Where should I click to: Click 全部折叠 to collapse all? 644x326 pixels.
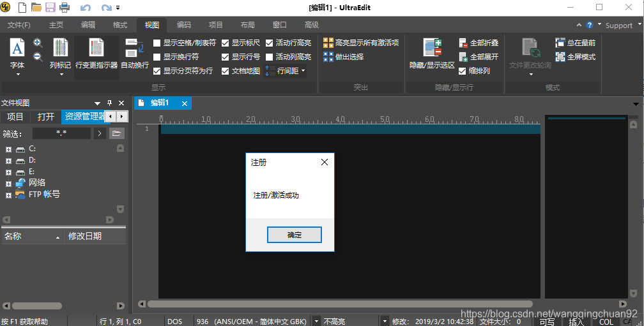479,43
